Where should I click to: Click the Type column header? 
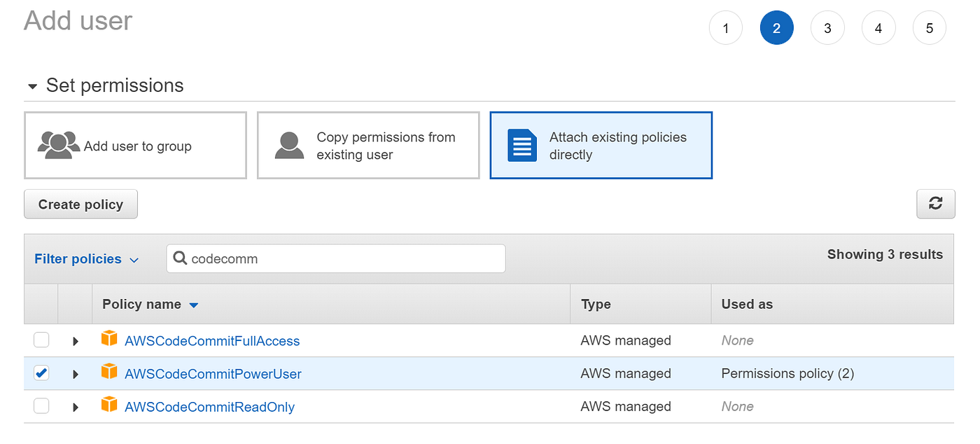tap(596, 304)
